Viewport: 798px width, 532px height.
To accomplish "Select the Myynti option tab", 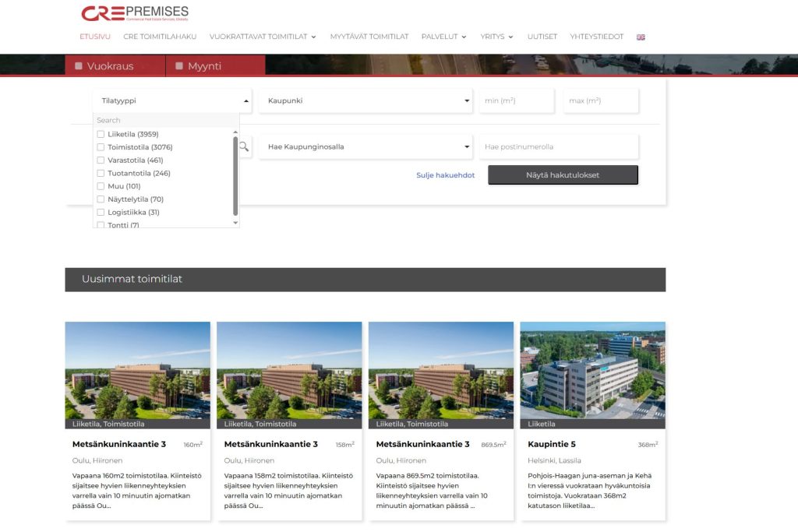I will click(x=215, y=65).
